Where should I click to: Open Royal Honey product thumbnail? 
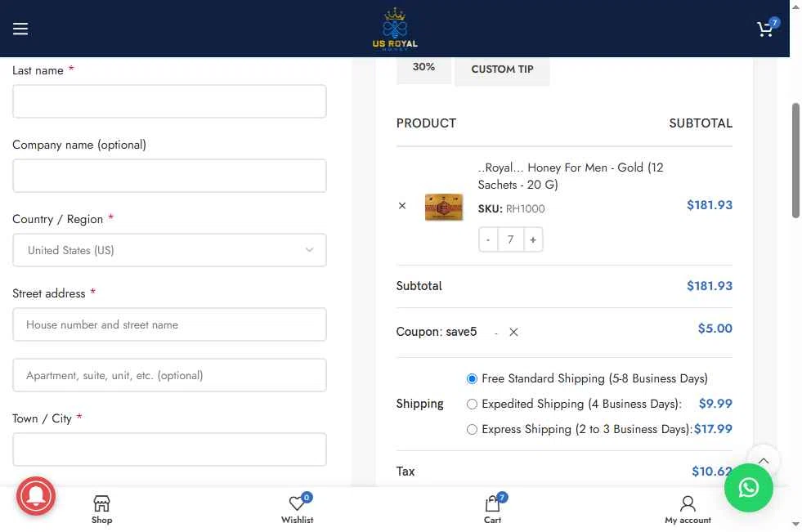coord(444,207)
